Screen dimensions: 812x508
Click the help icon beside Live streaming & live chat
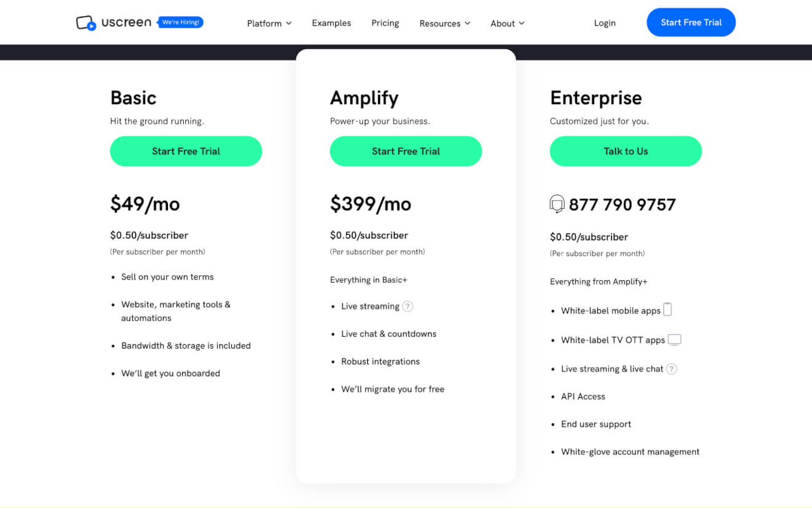672,369
